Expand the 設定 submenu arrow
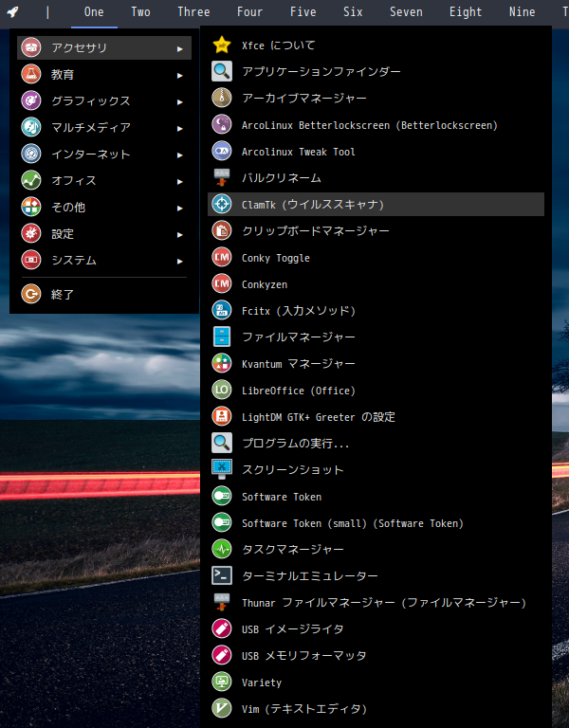Image resolution: width=569 pixels, height=728 pixels. tap(180, 234)
